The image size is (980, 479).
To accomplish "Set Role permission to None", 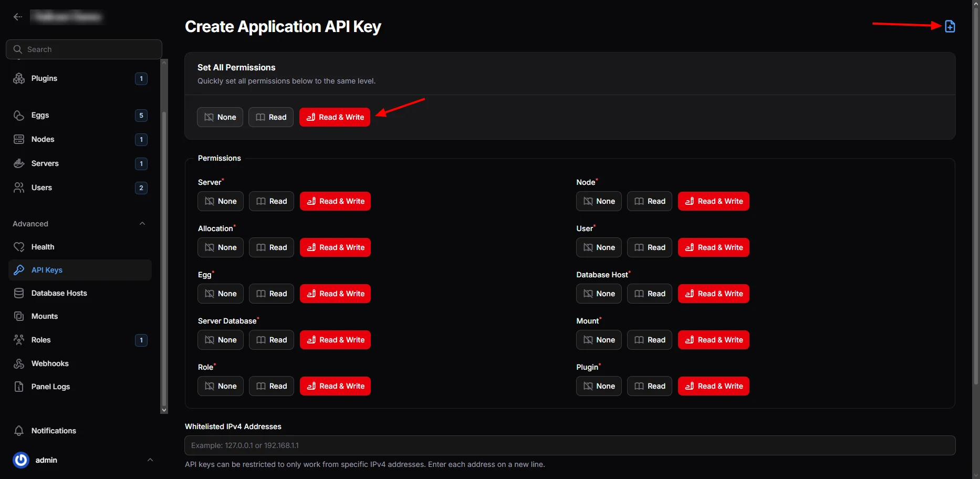I will tap(221, 386).
